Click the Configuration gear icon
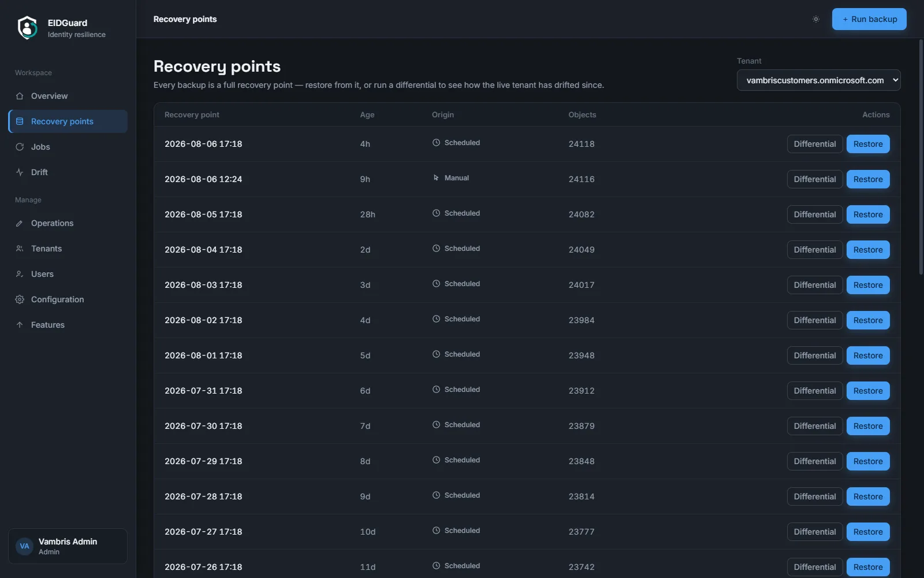Viewport: 924px width, 578px height. (20, 299)
